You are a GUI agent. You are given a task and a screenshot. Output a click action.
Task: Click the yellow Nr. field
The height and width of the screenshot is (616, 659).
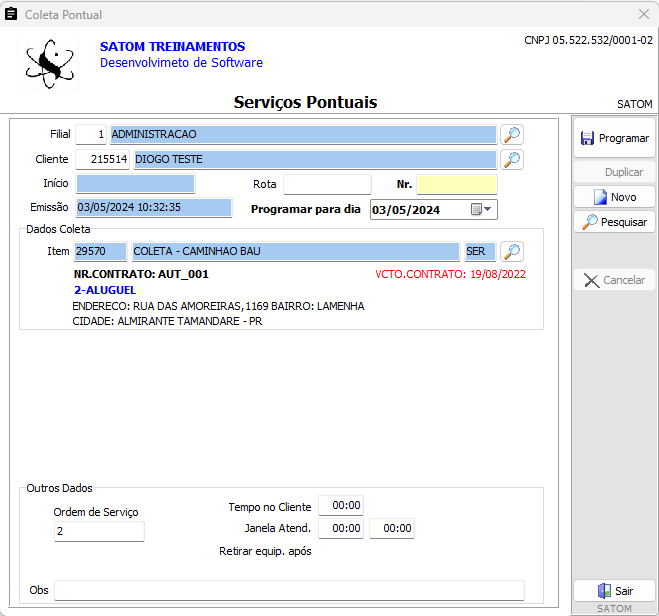click(456, 185)
